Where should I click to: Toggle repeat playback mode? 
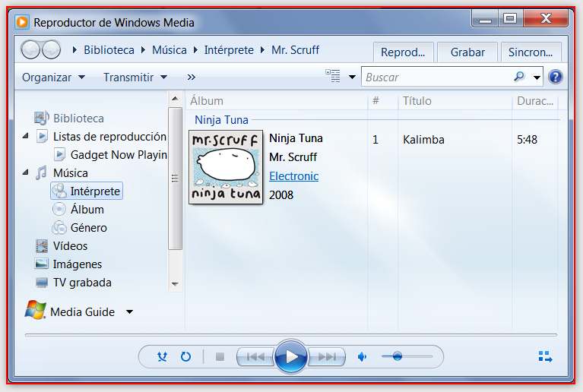point(185,357)
